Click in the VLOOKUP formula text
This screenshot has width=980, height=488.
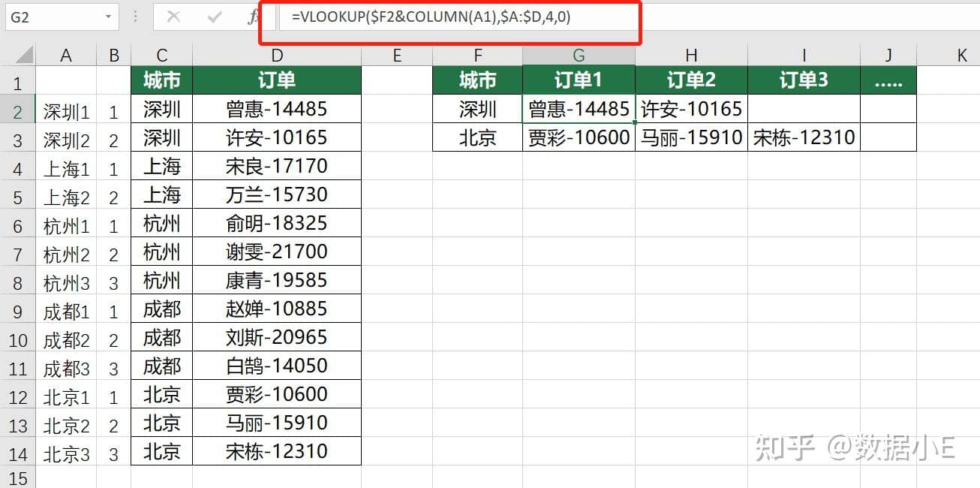coord(432,17)
